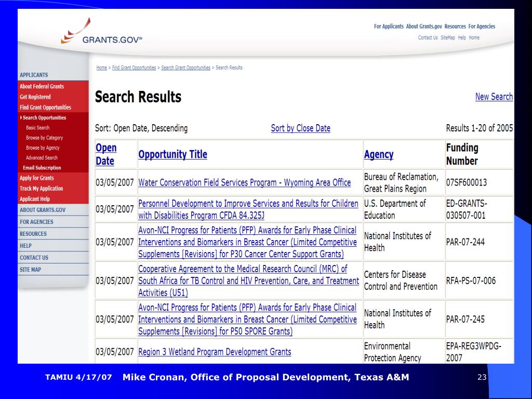The width and height of the screenshot is (532, 399).
Task: Open Personnel Development to Improve Services opportunity
Action: point(248,209)
